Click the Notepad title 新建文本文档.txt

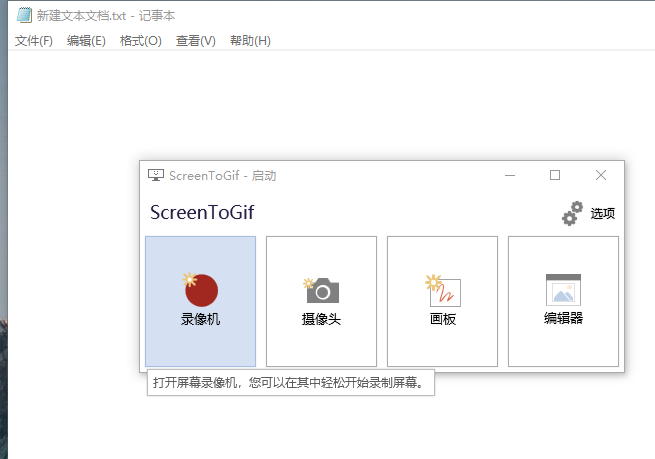click(x=81, y=16)
